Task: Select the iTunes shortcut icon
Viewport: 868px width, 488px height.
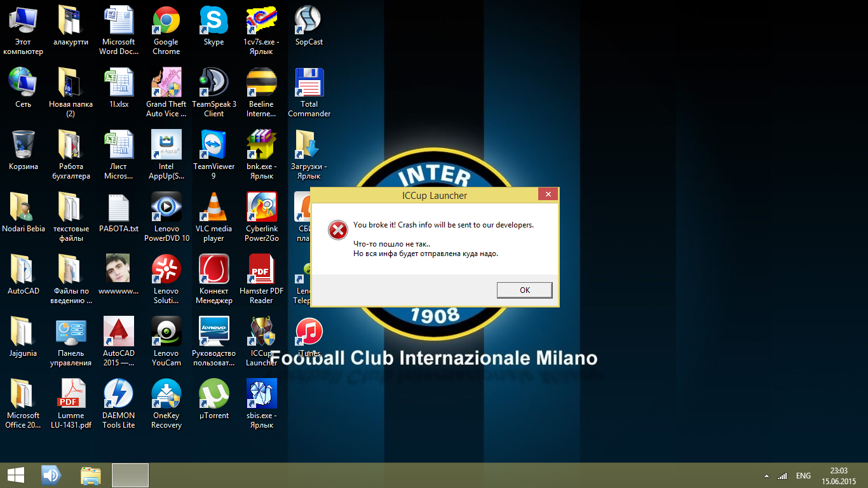Action: click(309, 337)
